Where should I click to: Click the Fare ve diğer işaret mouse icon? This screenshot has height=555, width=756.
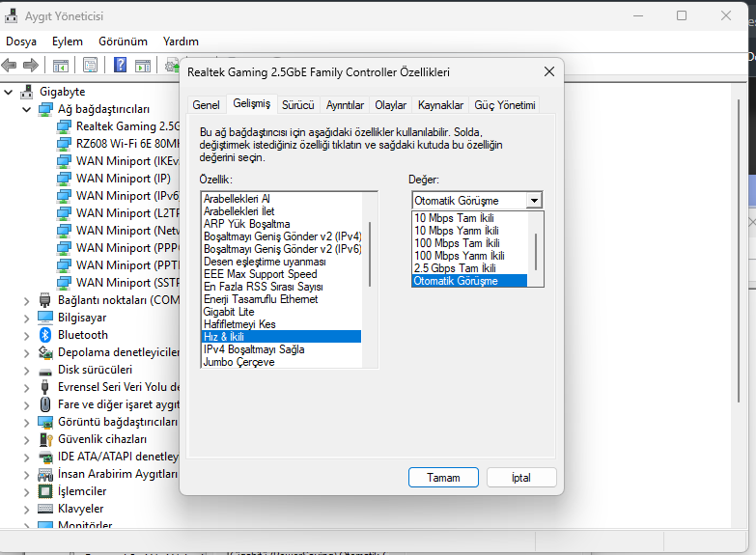coord(45,404)
